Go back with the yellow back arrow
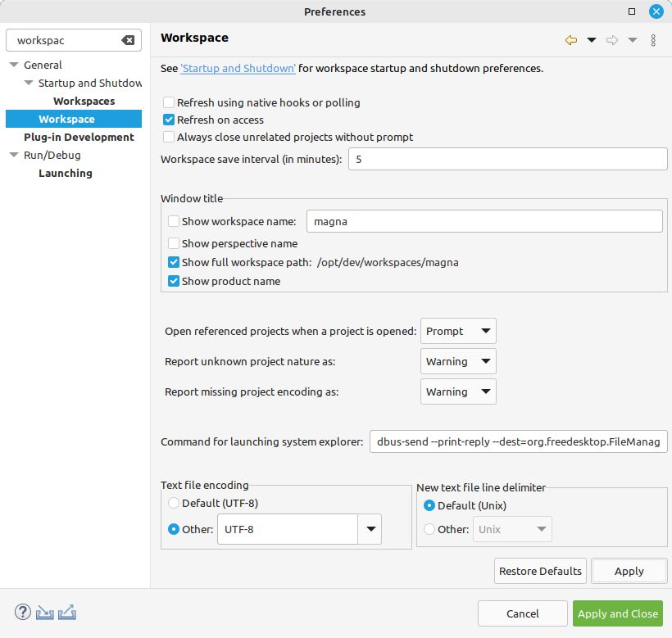672x638 pixels. [571, 40]
